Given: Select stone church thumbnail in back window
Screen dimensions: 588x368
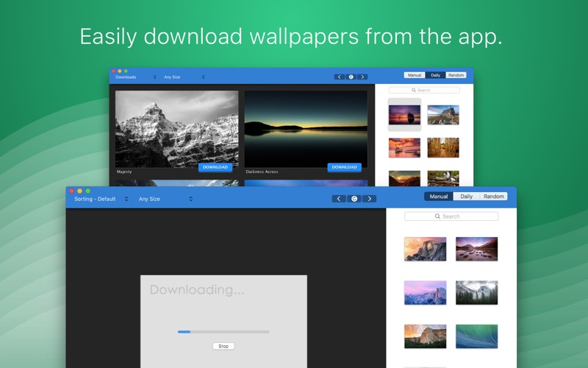Looking at the screenshot, I should click(x=443, y=115).
